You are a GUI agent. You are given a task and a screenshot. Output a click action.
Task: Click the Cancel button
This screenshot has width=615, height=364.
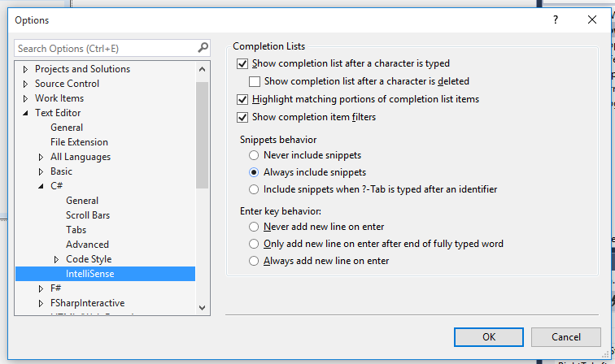[566, 337]
